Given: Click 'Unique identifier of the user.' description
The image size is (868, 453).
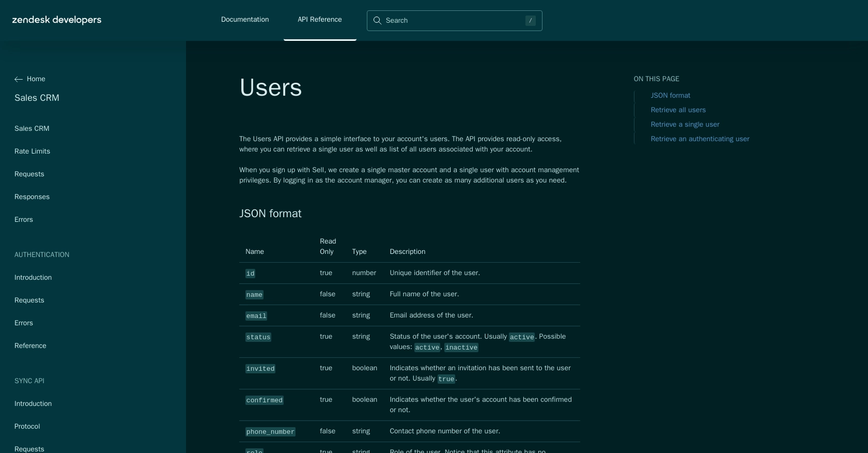Looking at the screenshot, I should coord(435,273).
